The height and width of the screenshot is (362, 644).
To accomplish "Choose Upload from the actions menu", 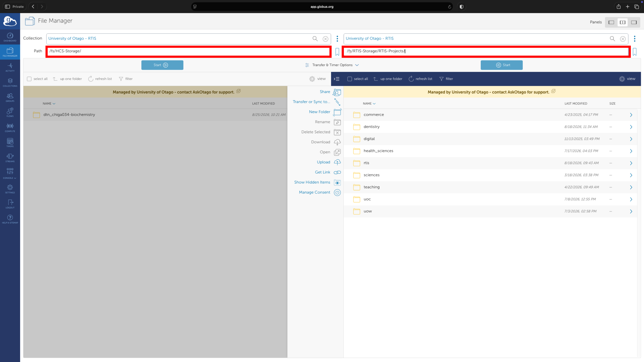I will coord(329,162).
